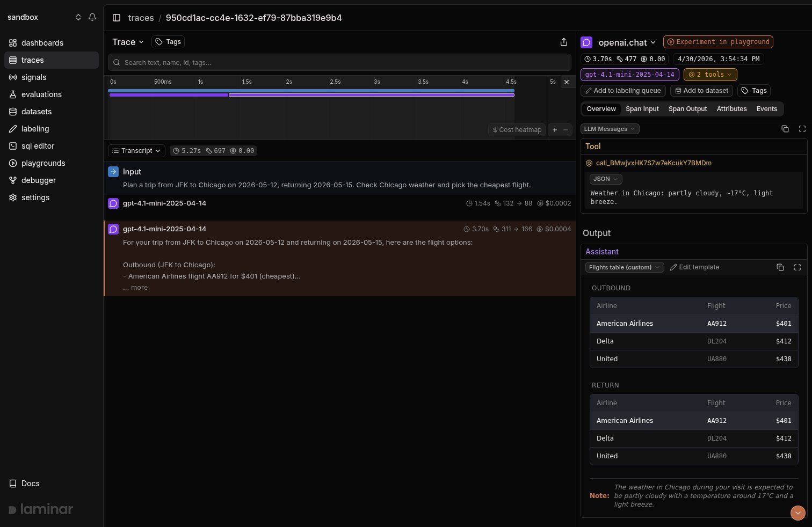Toggle the sidebar panel icon

(x=117, y=18)
